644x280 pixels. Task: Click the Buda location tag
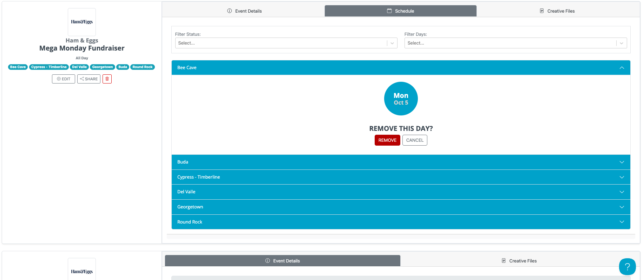point(123,67)
